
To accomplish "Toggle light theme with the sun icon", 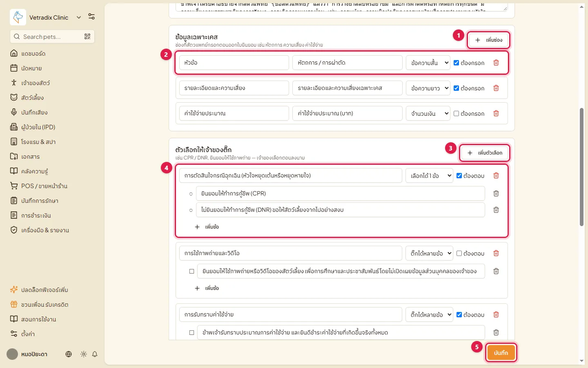I will click(84, 354).
